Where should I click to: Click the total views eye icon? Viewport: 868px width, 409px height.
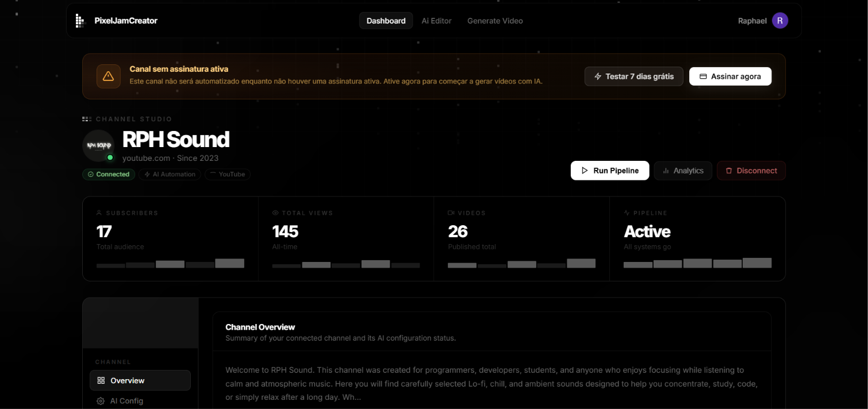coord(275,213)
